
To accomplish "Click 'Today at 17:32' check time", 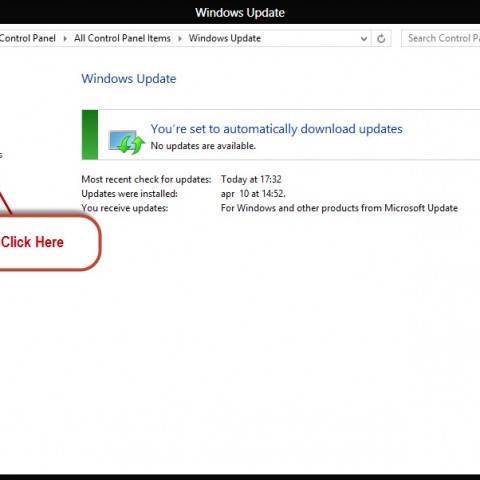I will tap(251, 179).
